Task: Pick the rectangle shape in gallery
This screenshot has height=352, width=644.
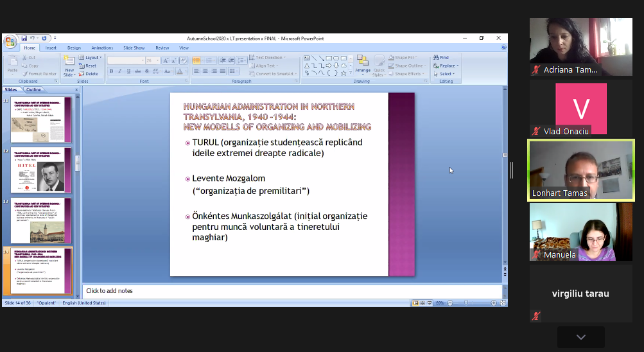Action: 329,58
